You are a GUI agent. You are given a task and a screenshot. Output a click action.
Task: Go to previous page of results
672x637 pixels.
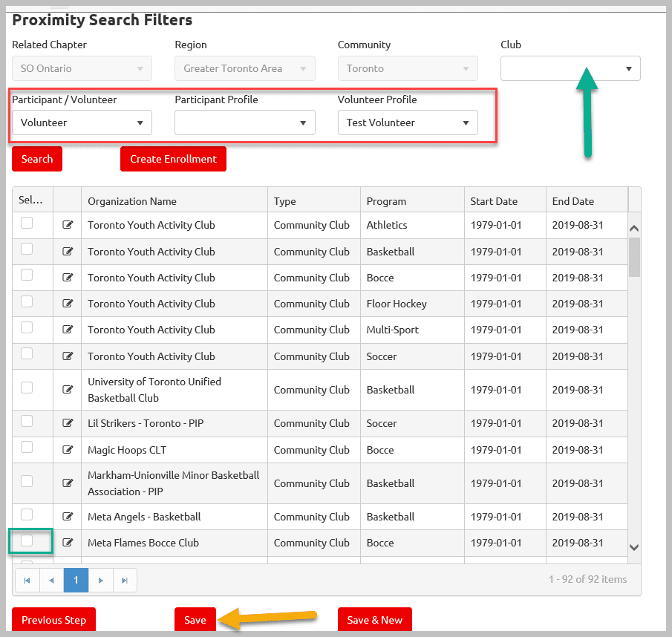click(x=51, y=581)
